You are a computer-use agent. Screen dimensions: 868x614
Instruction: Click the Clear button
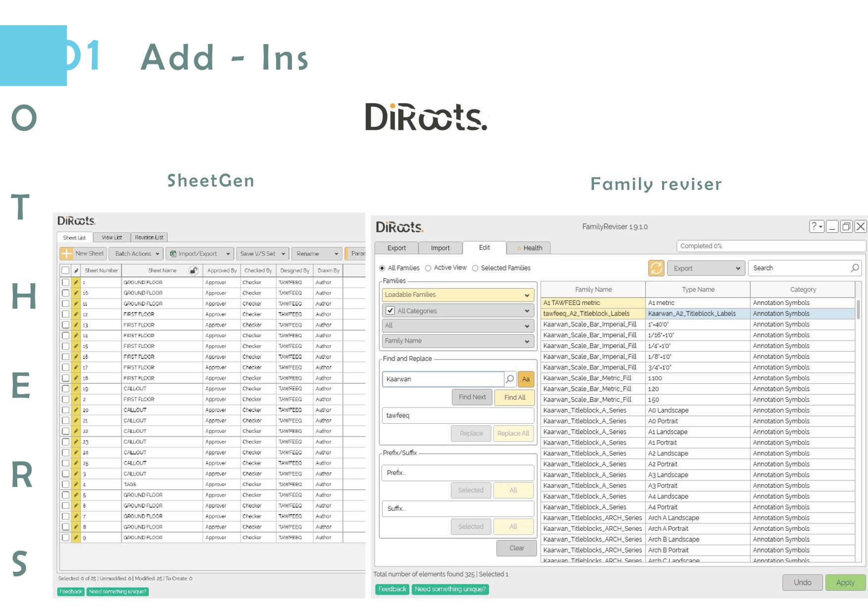[x=517, y=548]
